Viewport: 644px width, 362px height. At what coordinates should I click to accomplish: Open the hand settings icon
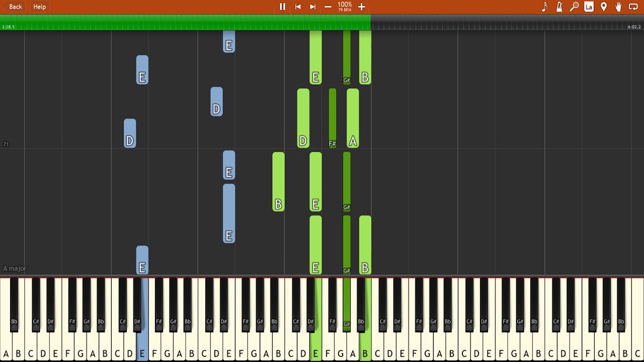[618, 7]
